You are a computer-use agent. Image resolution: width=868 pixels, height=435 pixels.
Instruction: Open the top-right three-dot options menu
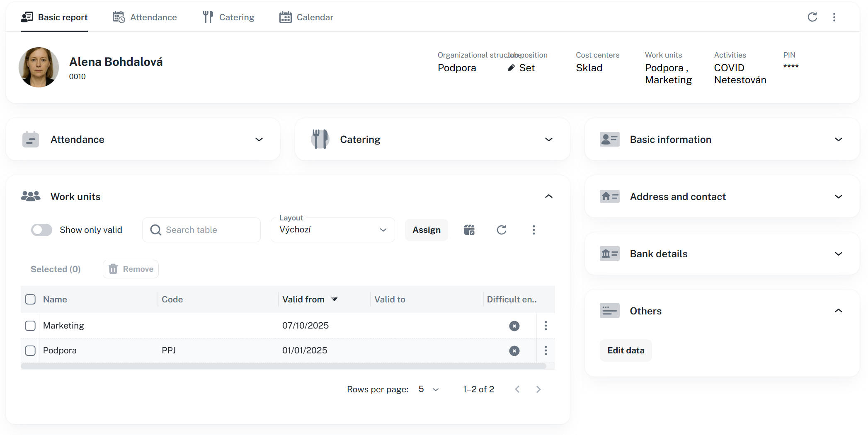pos(834,17)
